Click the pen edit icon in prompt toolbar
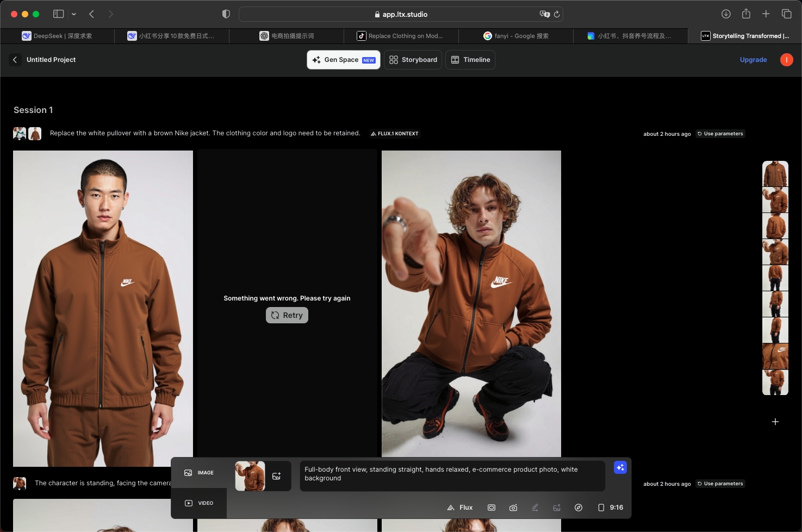Image resolution: width=802 pixels, height=532 pixels. click(535, 508)
